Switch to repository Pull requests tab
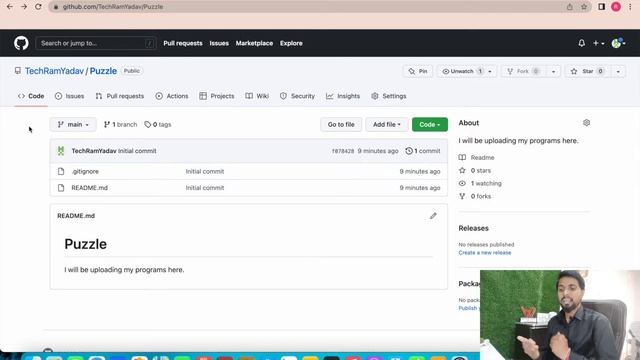 tap(120, 96)
